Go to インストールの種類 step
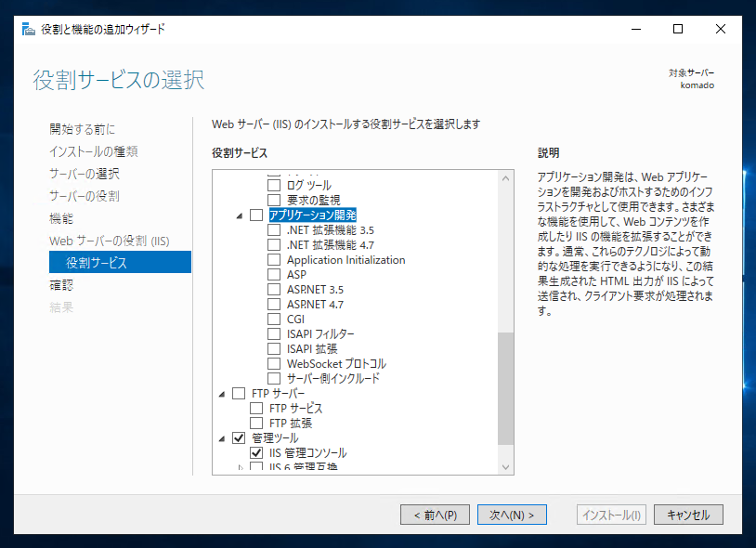Viewport: 756px width, 548px height. [x=94, y=151]
